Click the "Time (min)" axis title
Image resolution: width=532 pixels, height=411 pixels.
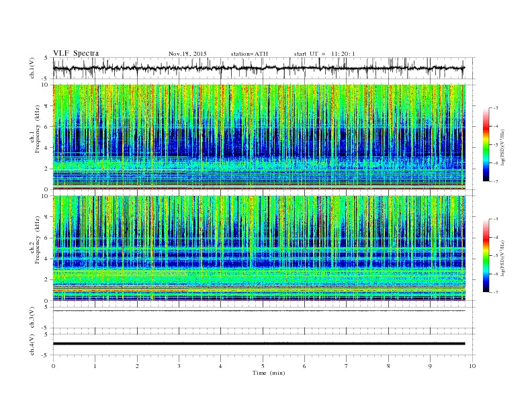[269, 373]
